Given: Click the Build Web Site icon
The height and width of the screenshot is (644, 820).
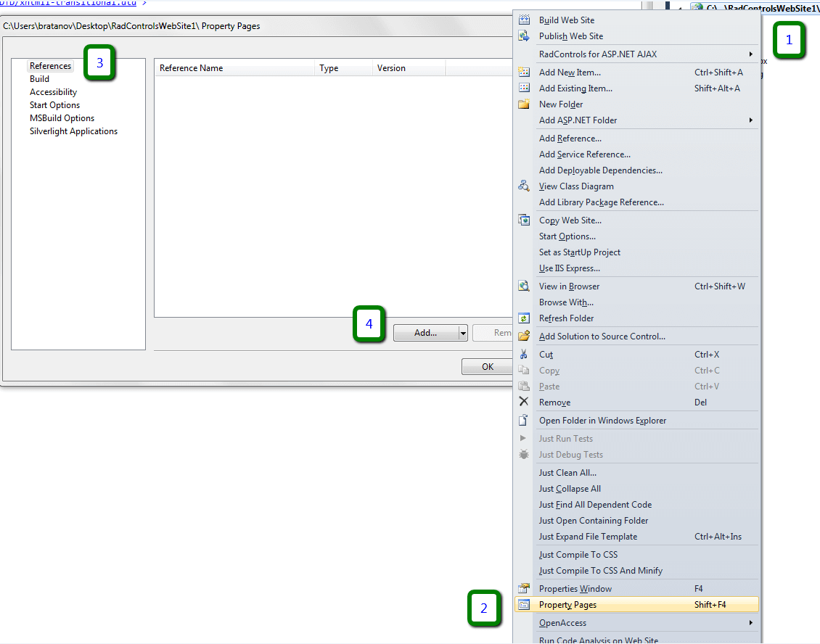Looking at the screenshot, I should (x=524, y=20).
